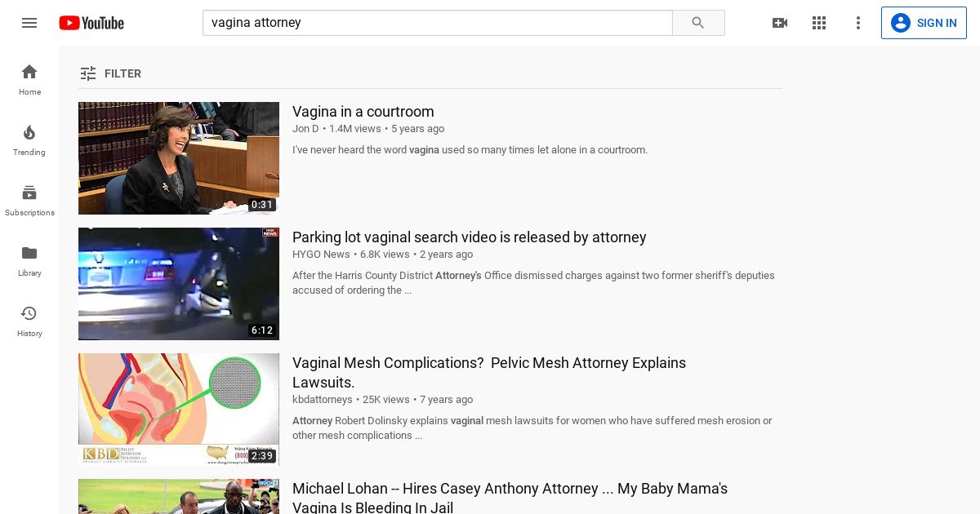Click description 'I've never heard the word'
This screenshot has height=514, width=980.
tap(470, 150)
